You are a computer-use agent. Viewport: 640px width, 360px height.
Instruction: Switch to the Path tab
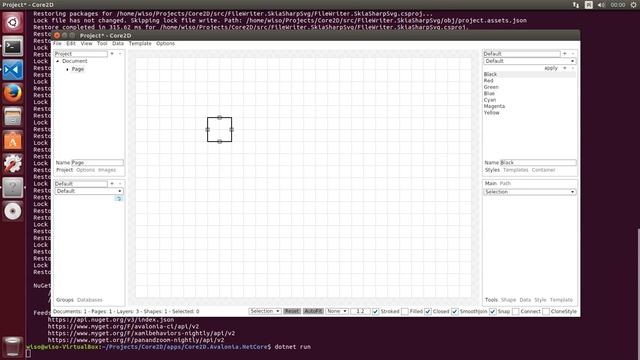[x=505, y=184]
